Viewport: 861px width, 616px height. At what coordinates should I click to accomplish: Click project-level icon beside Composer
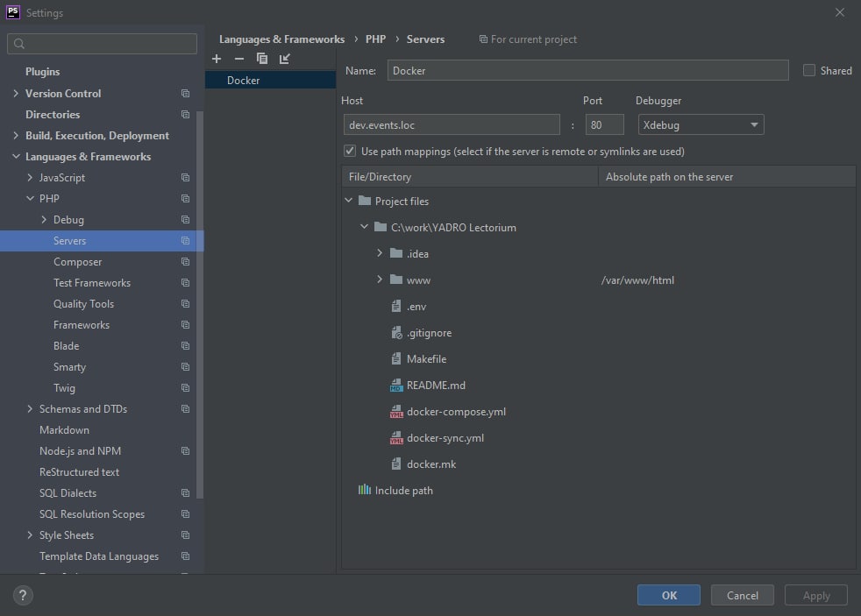tap(186, 262)
